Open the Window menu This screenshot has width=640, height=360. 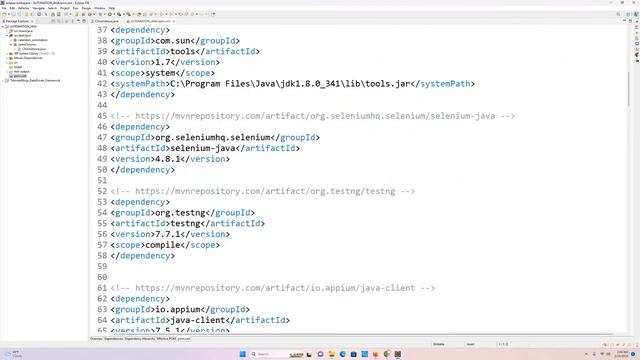pos(100,8)
